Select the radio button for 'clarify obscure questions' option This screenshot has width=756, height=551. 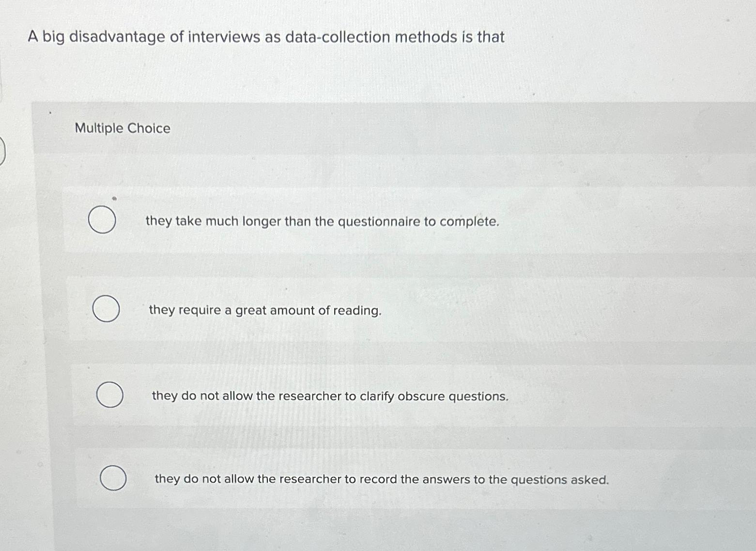[110, 394]
